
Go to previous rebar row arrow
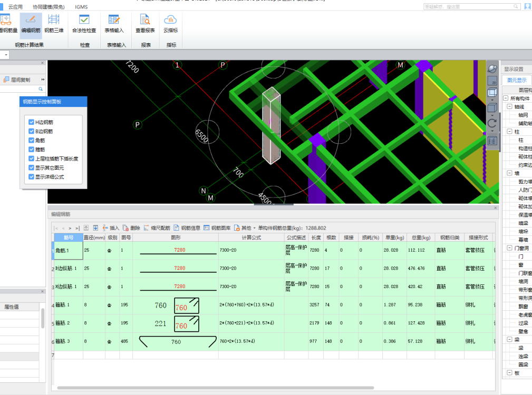tap(63, 229)
